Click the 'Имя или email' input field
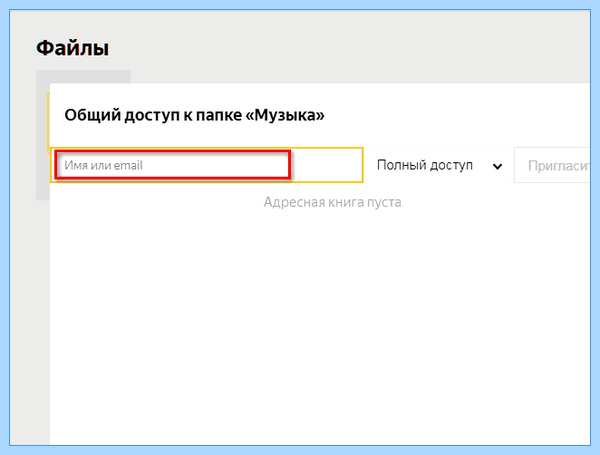600x455 pixels. click(x=207, y=165)
